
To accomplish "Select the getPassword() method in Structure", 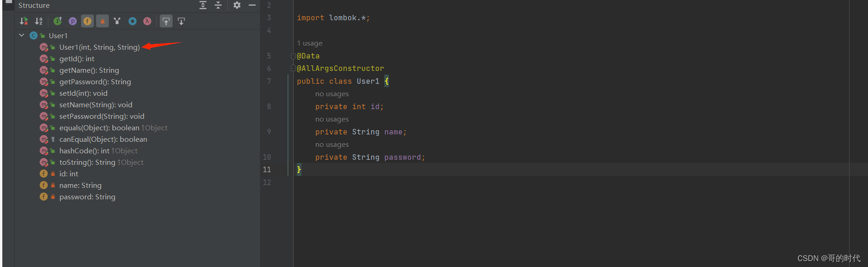I will 95,81.
